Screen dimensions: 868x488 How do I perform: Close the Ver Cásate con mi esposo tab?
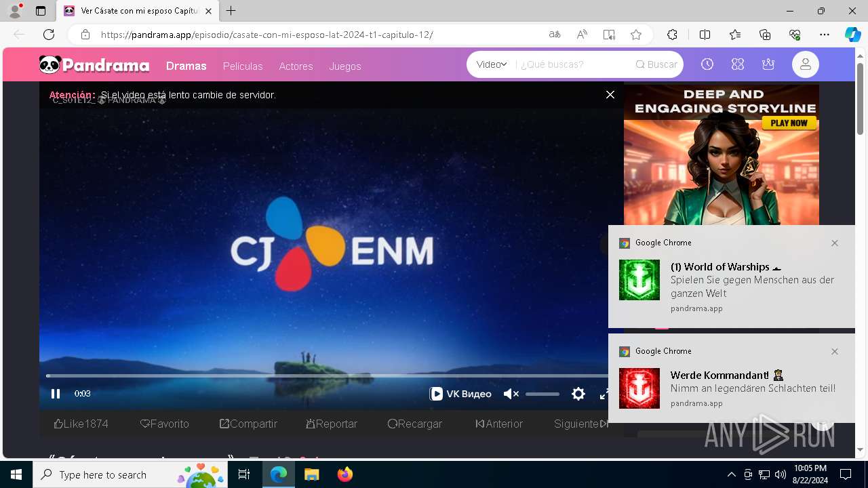tap(209, 11)
